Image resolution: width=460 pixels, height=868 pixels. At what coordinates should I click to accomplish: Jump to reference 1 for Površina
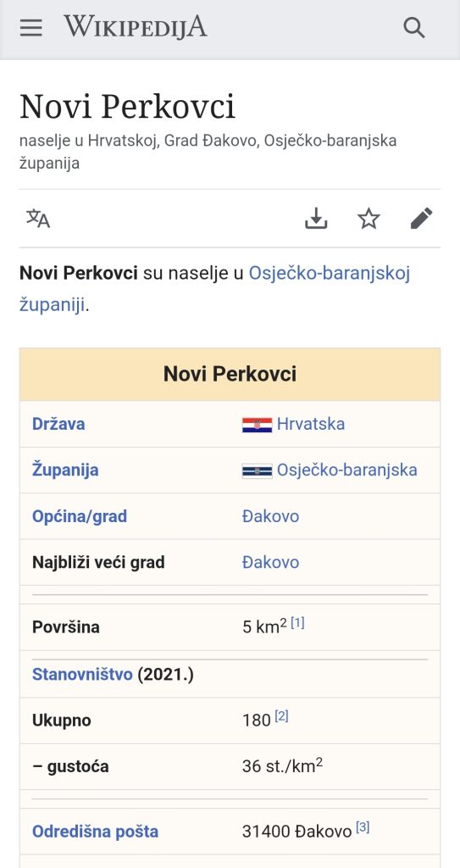click(298, 623)
